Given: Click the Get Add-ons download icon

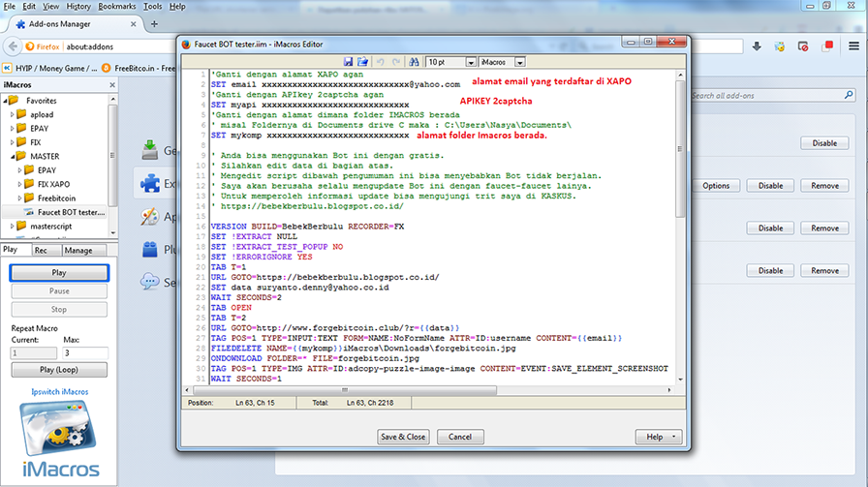Looking at the screenshot, I should click(x=150, y=149).
